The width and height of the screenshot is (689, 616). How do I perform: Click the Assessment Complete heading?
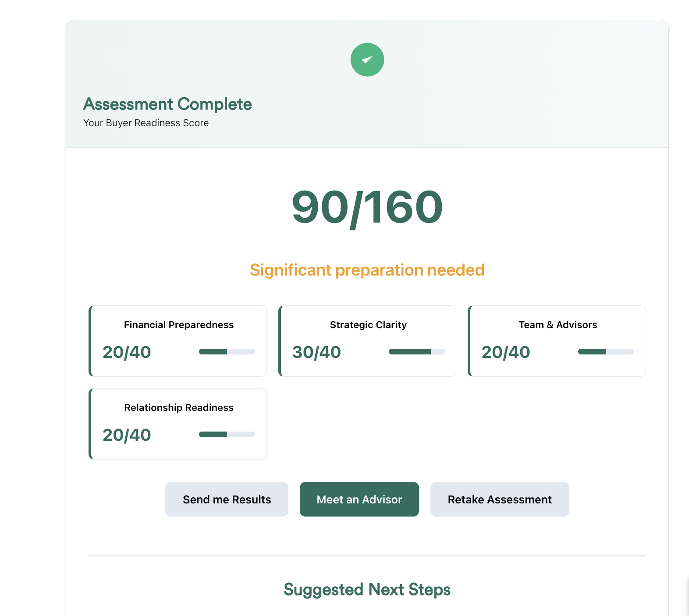coord(167,104)
